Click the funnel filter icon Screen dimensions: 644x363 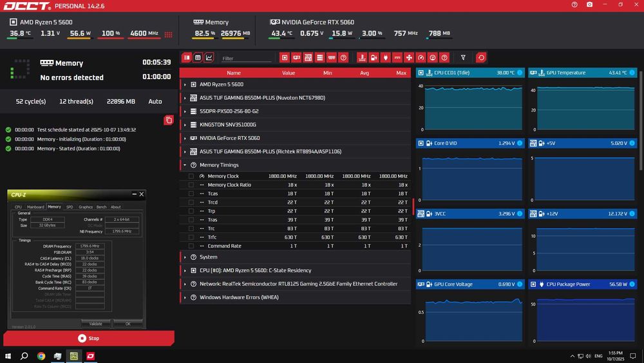coord(463,57)
